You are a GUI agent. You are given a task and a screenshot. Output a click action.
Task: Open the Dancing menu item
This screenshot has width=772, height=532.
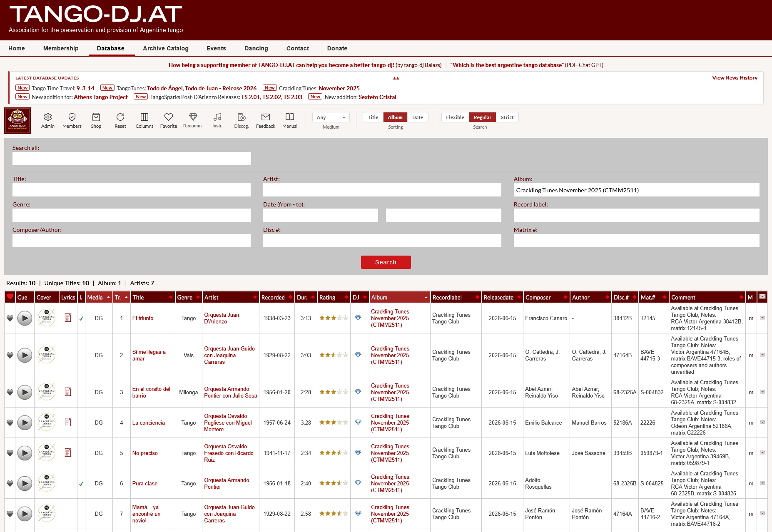point(256,48)
